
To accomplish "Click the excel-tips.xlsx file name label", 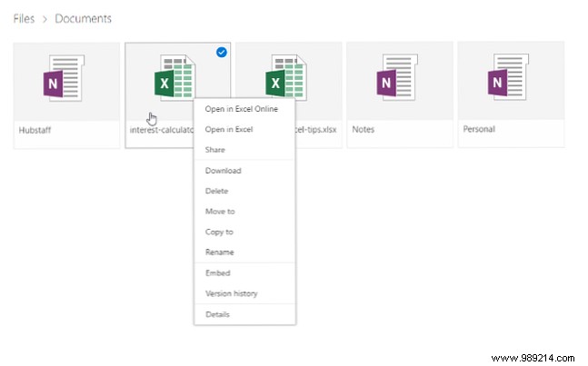I will [315, 130].
